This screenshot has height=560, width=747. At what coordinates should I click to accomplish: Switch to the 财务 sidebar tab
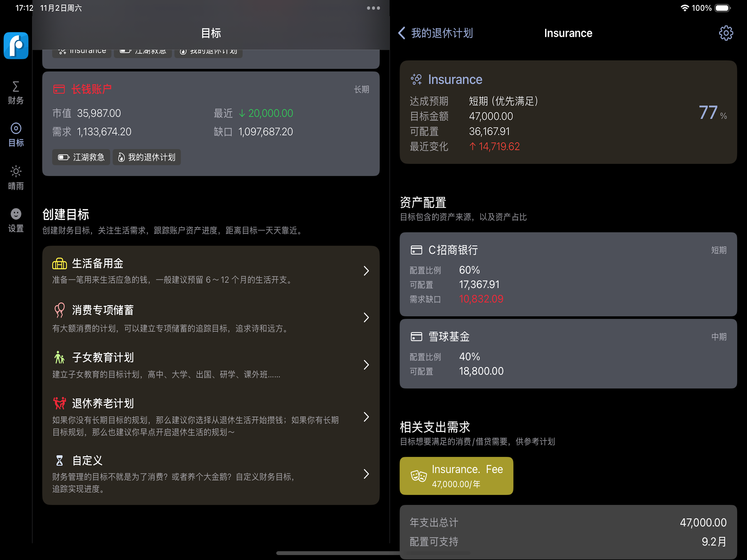(16, 93)
